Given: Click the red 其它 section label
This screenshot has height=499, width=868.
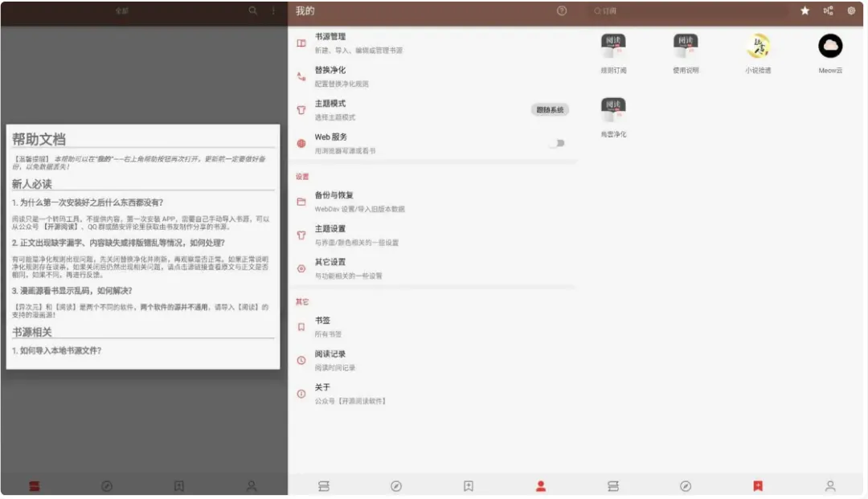Looking at the screenshot, I should (x=302, y=301).
